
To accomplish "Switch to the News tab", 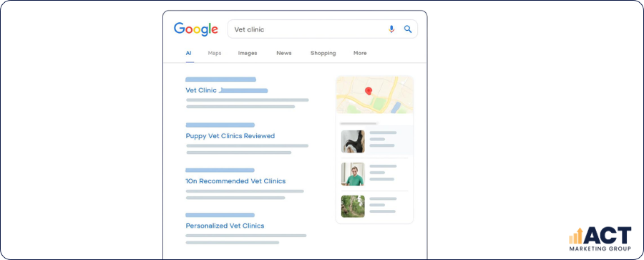I will [x=284, y=53].
